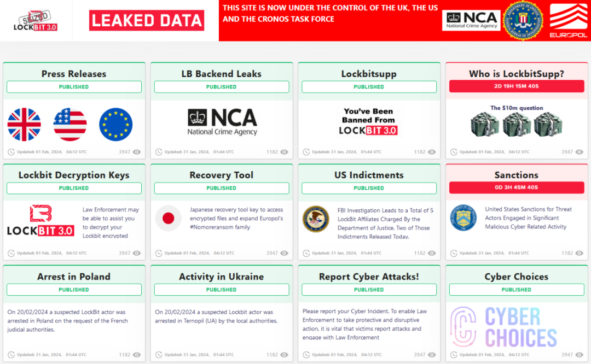This screenshot has width=591, height=364.
Task: Click the Cyber Choices logo image
Action: pos(503,327)
